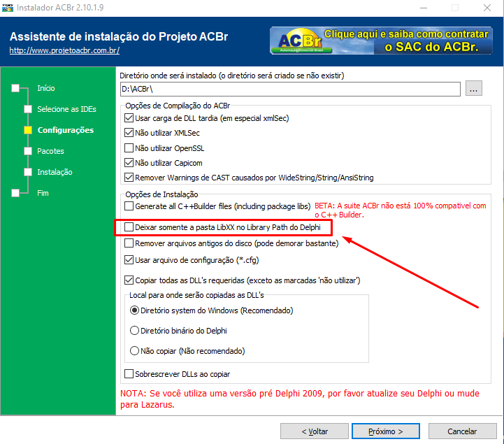Click the white Fim step marker
504x444 pixels.
15,193
